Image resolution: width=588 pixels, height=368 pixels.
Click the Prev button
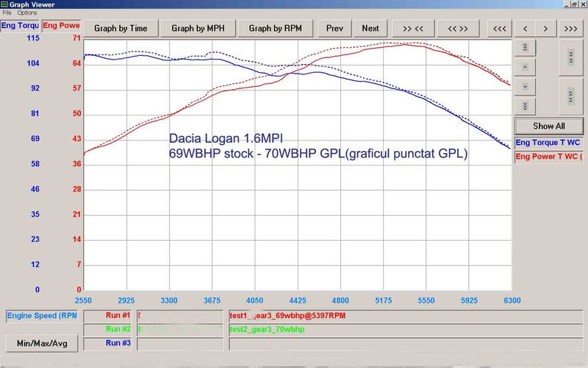click(x=334, y=29)
